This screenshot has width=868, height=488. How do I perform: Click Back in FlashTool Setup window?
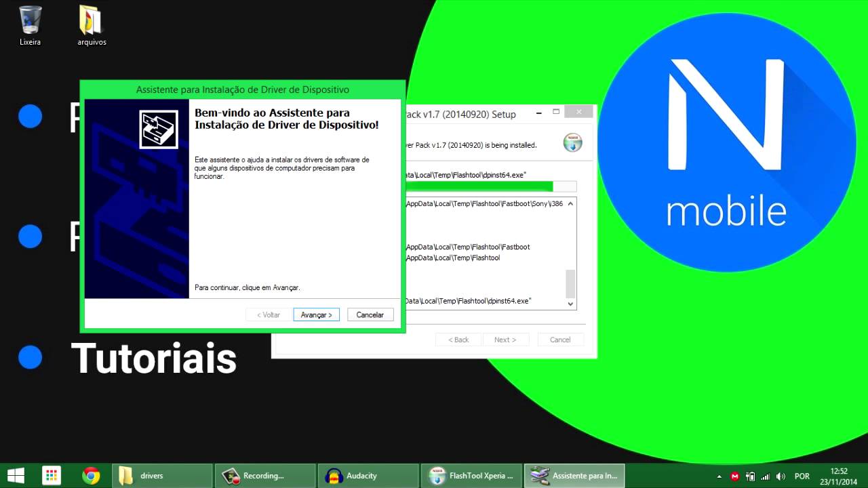point(458,340)
